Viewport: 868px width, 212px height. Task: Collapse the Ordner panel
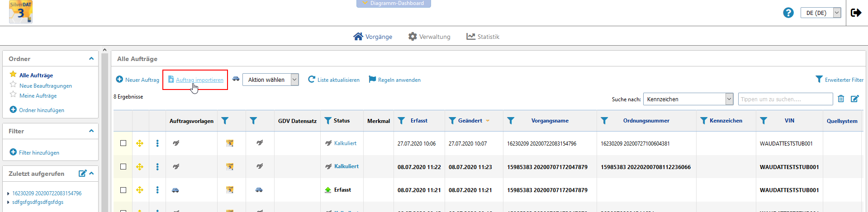91,59
